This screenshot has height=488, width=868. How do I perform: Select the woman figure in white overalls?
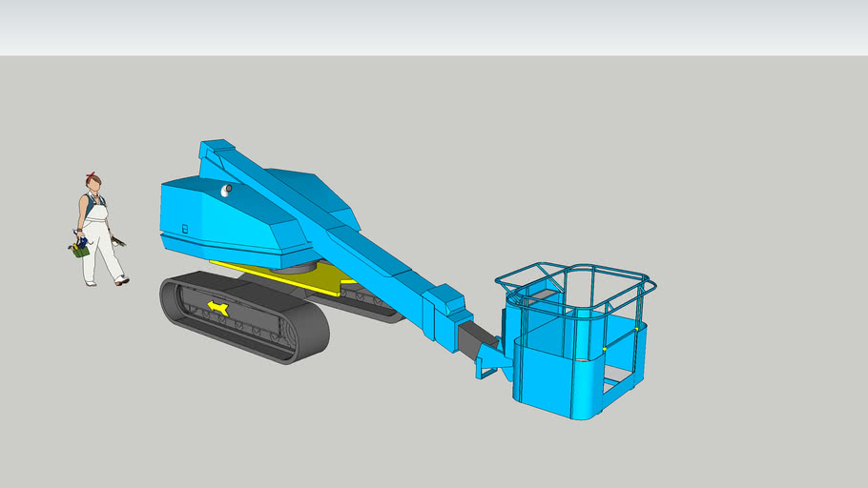pos(96,233)
